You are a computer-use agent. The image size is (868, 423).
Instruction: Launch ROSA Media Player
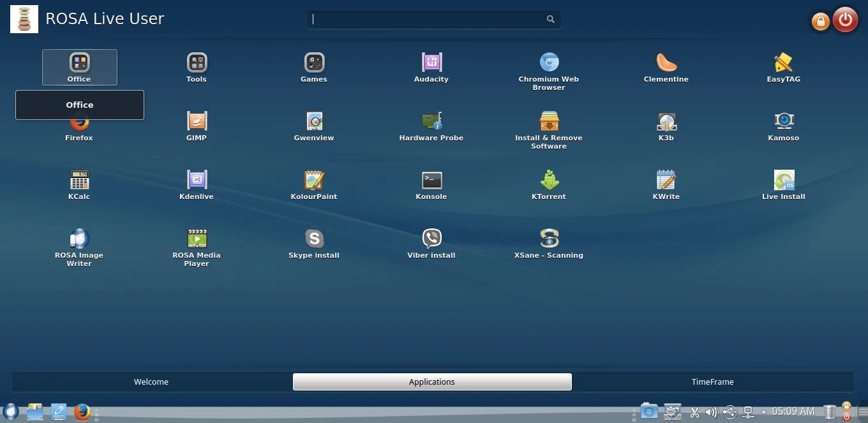[197, 247]
